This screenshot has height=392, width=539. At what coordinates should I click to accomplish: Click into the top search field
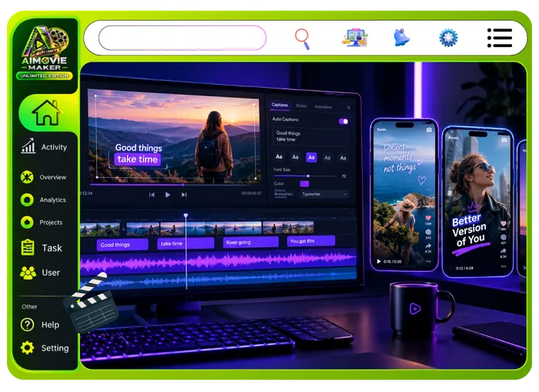tap(182, 38)
